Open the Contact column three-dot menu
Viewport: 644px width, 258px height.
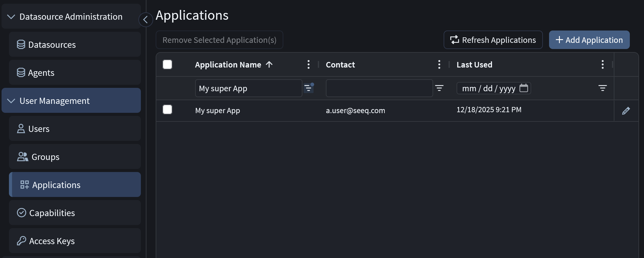coord(439,64)
